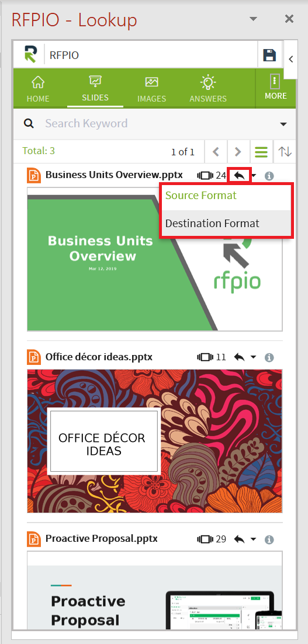
Task: Expand the search options dropdown arrow
Action: 283,124
